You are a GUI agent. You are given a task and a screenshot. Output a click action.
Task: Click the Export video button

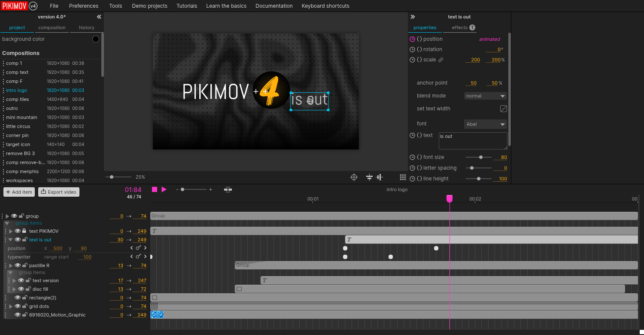click(59, 192)
